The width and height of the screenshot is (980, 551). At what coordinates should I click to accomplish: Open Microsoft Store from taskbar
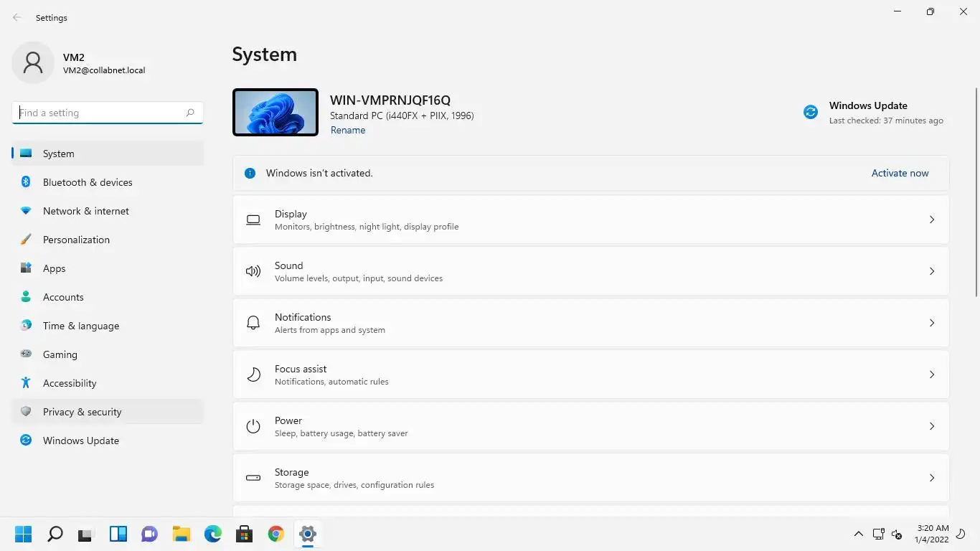click(x=245, y=534)
